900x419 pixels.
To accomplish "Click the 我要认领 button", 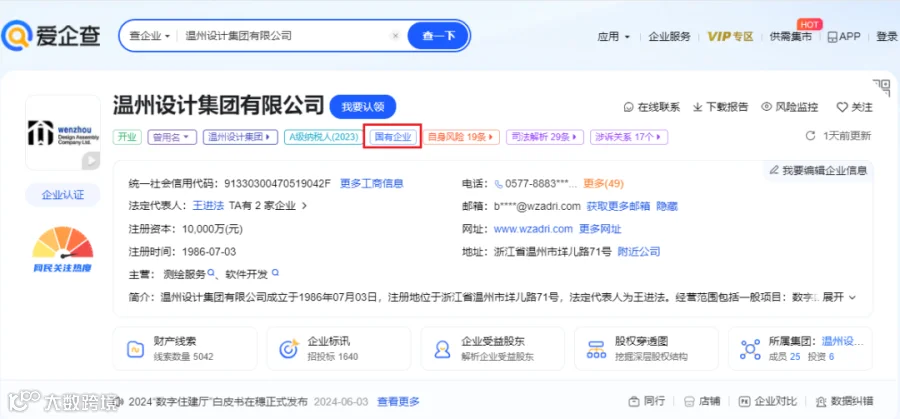I will click(363, 107).
